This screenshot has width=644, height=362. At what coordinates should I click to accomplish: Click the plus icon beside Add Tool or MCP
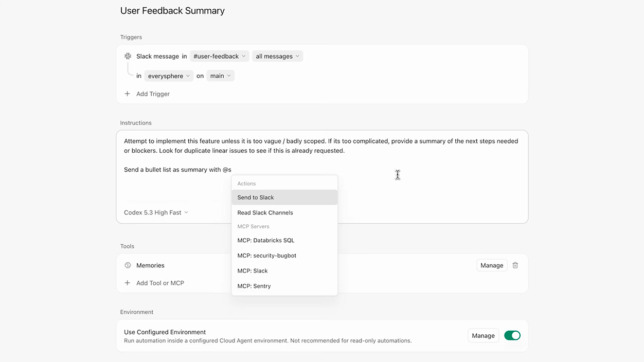click(x=128, y=283)
